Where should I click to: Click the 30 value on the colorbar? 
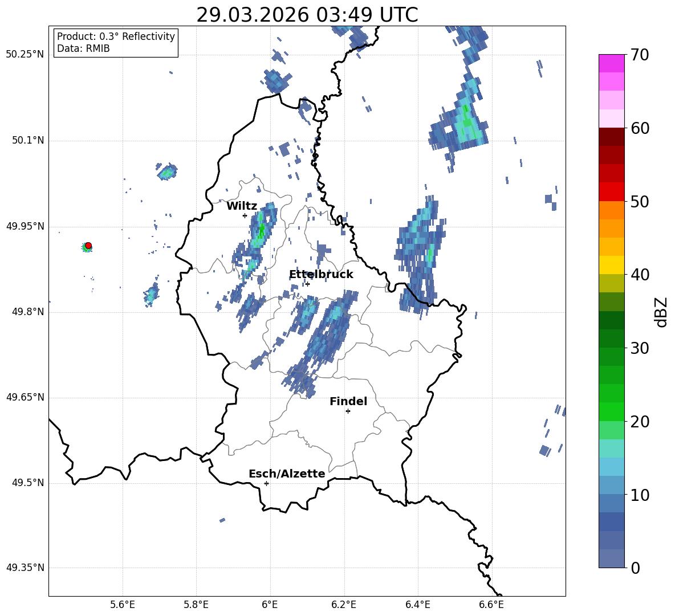tap(640, 348)
